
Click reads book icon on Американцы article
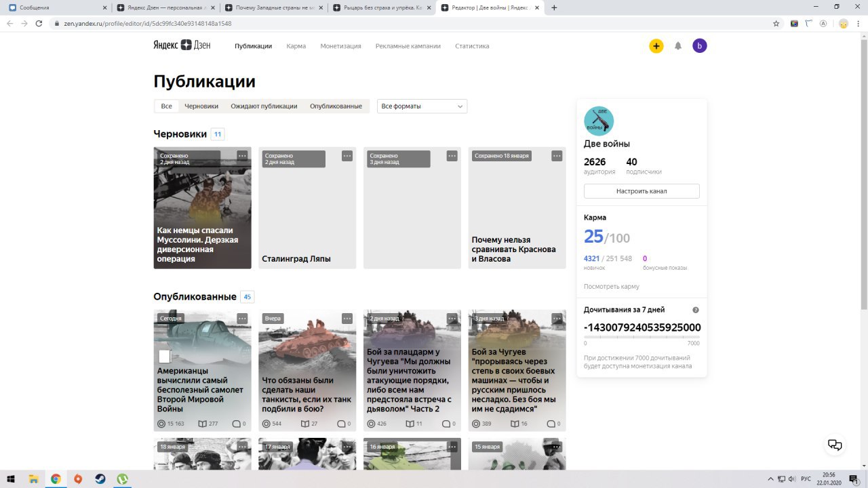(x=202, y=424)
